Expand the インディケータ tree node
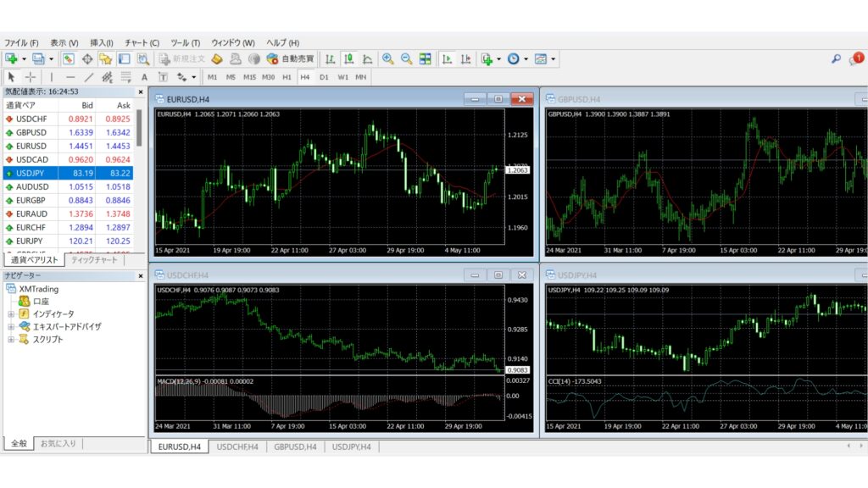This screenshot has width=868, height=488. (11, 313)
